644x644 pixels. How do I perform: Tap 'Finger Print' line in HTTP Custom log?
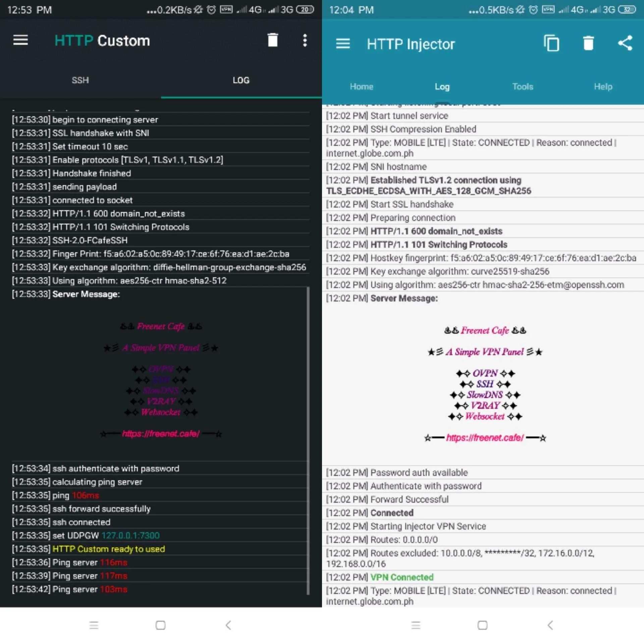[160, 254]
